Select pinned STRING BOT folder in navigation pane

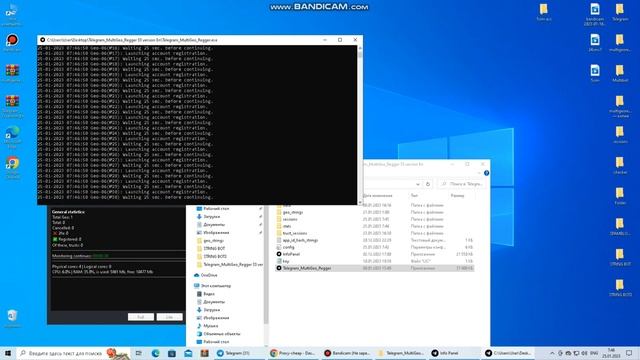pyautogui.click(x=211, y=248)
